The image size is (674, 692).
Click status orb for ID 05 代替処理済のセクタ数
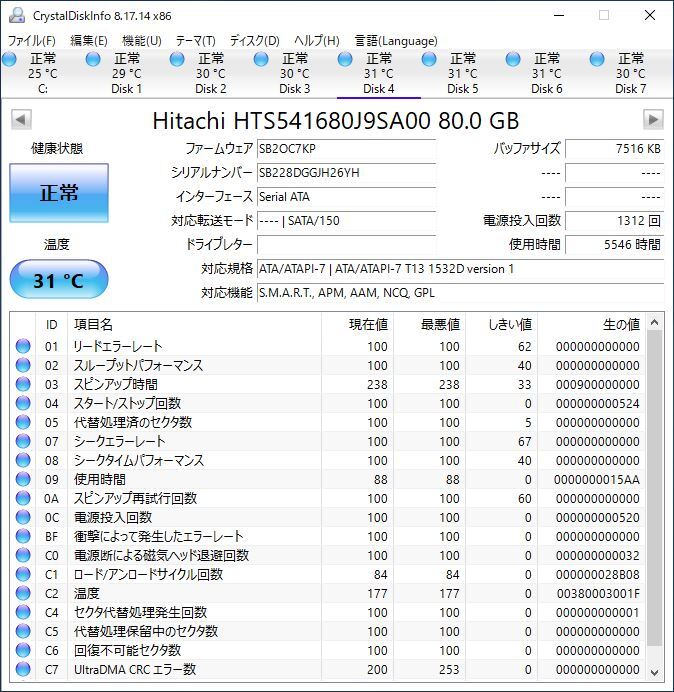point(23,422)
